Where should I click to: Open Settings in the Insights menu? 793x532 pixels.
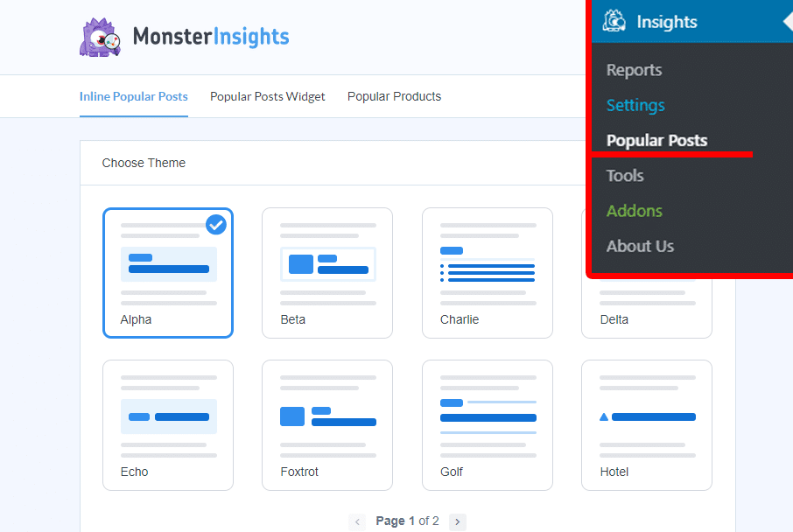pyautogui.click(x=635, y=105)
